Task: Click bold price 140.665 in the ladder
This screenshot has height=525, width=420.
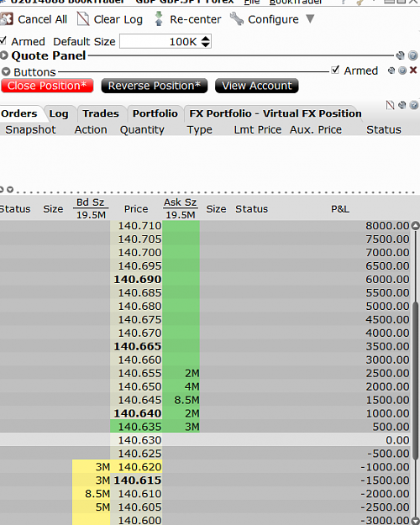Action: tap(138, 347)
